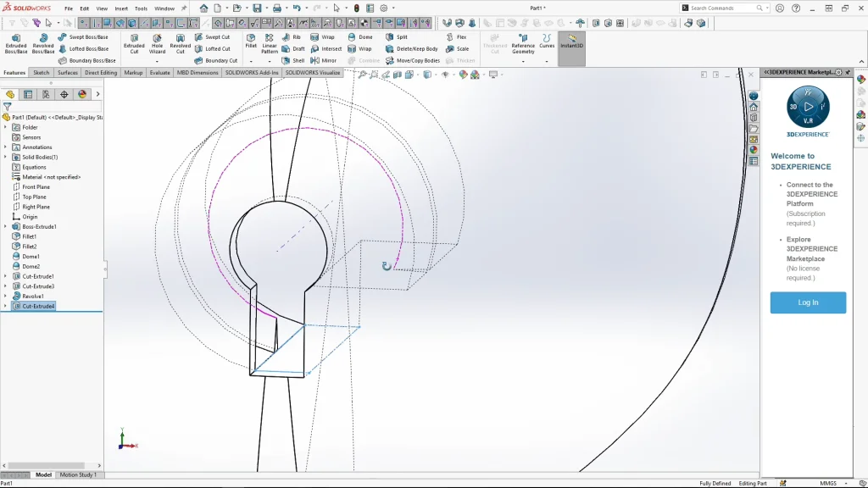The height and width of the screenshot is (488, 868).
Task: Select the Fillet tool in ribbon
Action: [251, 42]
